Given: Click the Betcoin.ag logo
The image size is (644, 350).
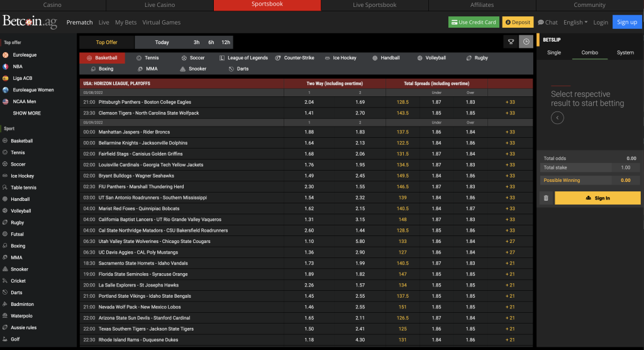Looking at the screenshot, I should [30, 22].
